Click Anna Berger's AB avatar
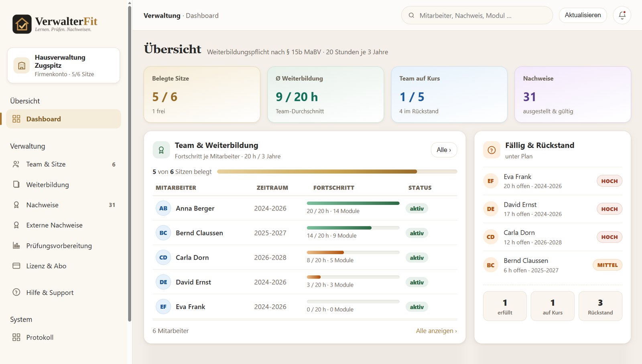Viewport: 642px width, 364px height. (x=163, y=208)
